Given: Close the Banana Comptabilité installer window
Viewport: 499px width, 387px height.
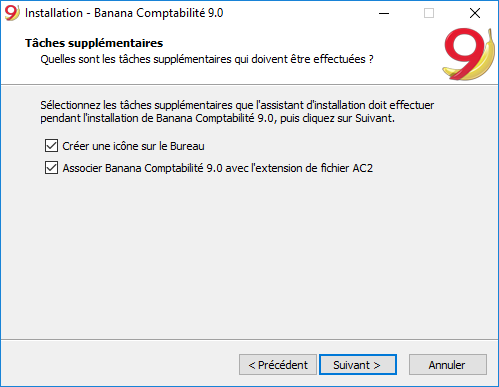Looking at the screenshot, I should tap(475, 13).
